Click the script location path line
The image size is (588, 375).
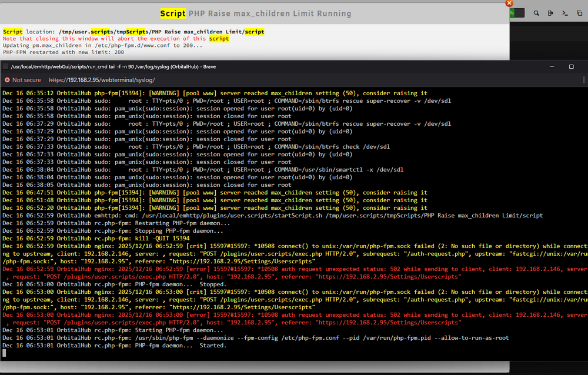pyautogui.click(x=133, y=32)
